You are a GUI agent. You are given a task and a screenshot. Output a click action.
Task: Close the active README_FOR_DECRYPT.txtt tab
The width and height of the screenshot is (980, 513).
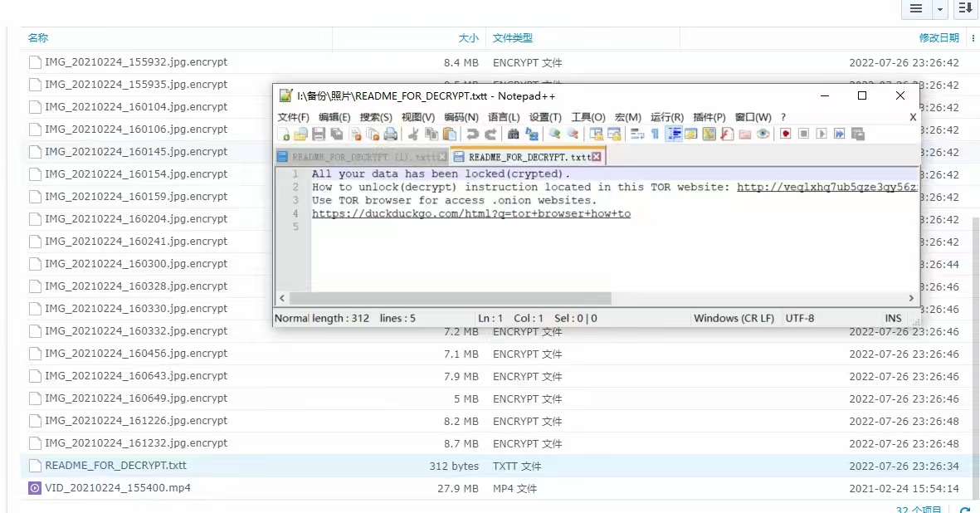click(x=597, y=157)
